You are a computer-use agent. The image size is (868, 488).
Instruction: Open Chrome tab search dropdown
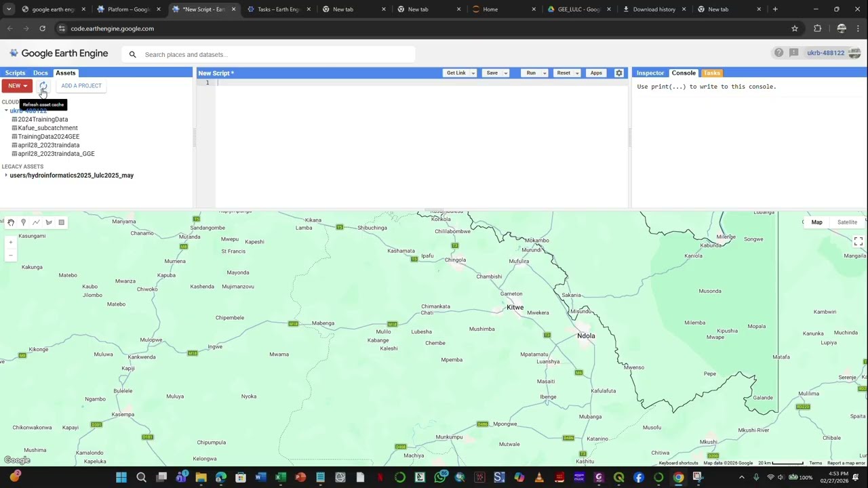coord(9,9)
